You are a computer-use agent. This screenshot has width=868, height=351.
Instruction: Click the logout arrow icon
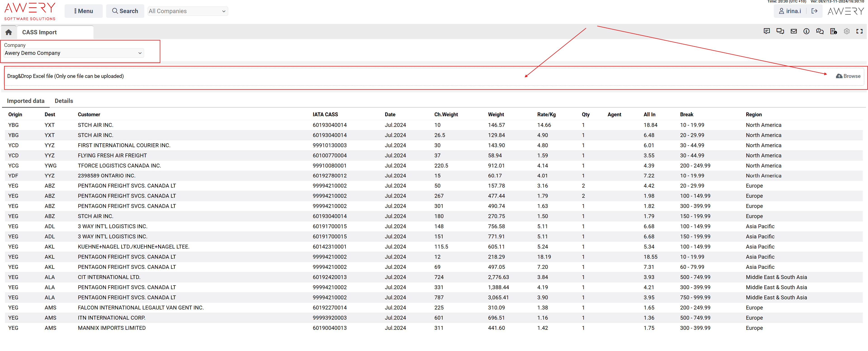click(814, 11)
